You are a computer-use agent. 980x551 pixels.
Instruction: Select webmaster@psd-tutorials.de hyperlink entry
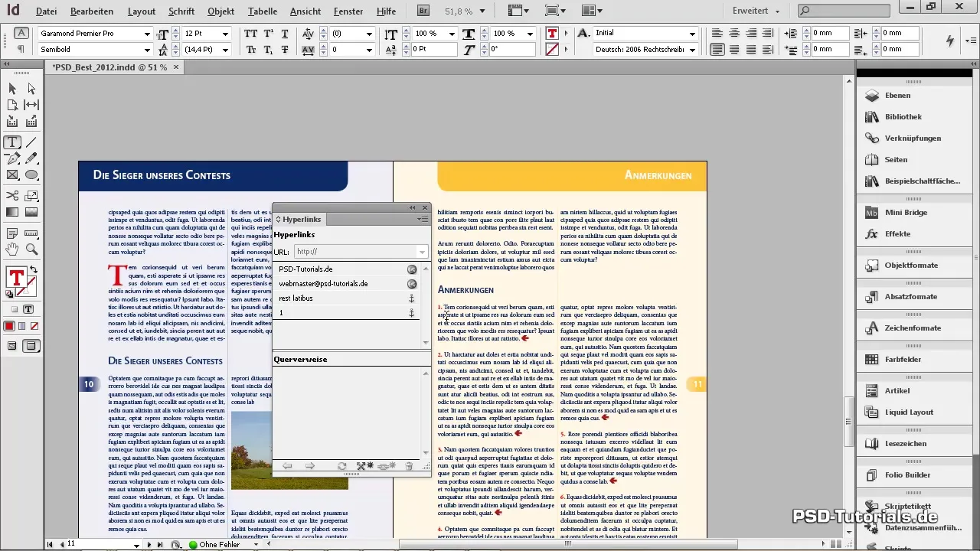click(x=347, y=284)
